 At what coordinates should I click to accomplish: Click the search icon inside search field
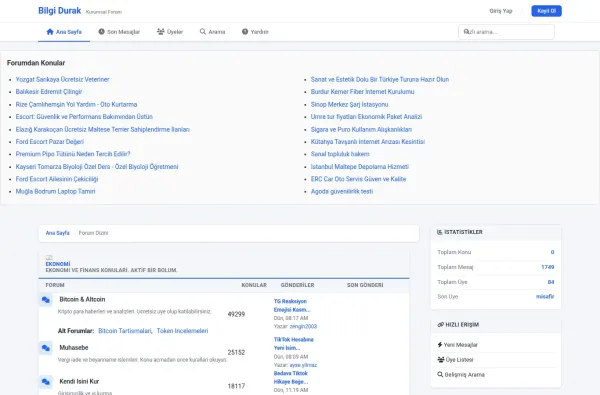click(466, 32)
